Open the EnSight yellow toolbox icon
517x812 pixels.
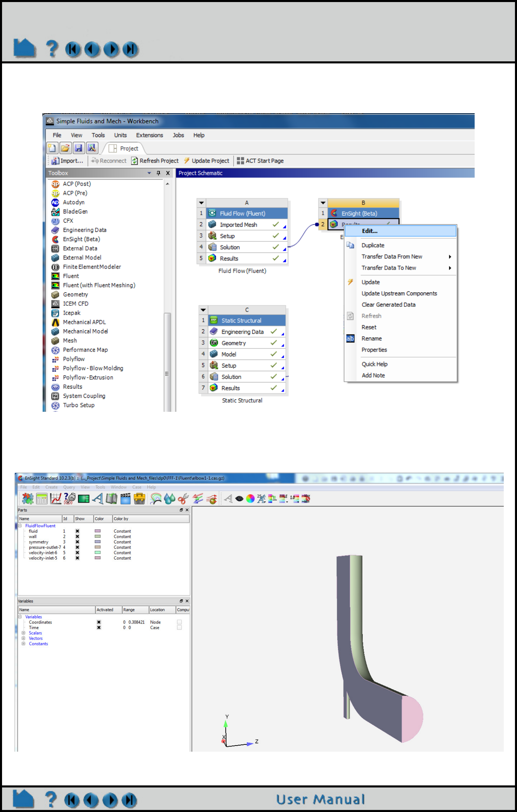(139, 499)
